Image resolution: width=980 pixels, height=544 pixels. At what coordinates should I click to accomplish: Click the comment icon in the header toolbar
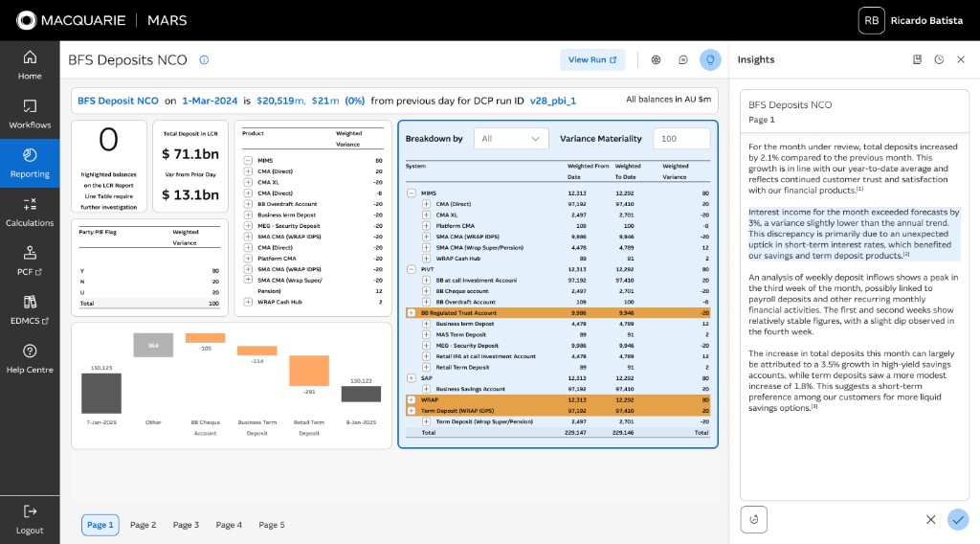pyautogui.click(x=683, y=60)
